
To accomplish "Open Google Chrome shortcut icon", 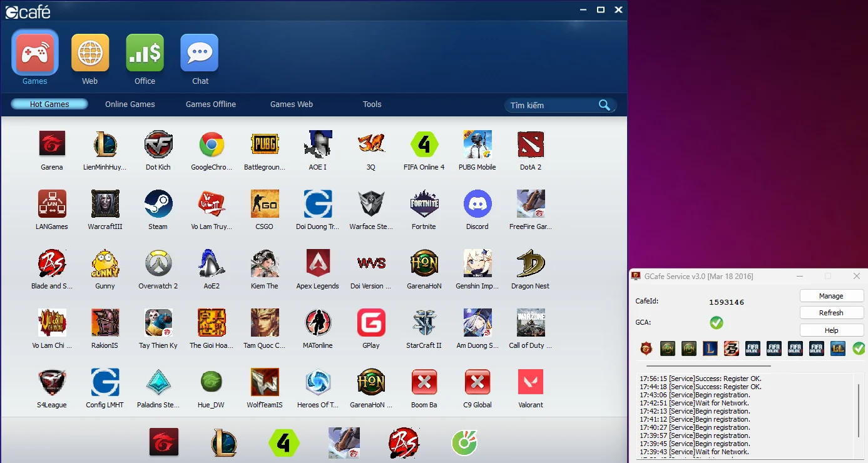I will click(x=212, y=145).
